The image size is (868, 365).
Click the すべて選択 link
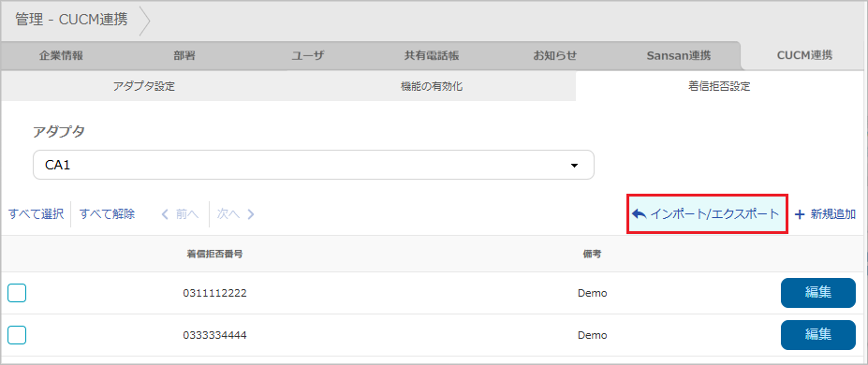36,214
